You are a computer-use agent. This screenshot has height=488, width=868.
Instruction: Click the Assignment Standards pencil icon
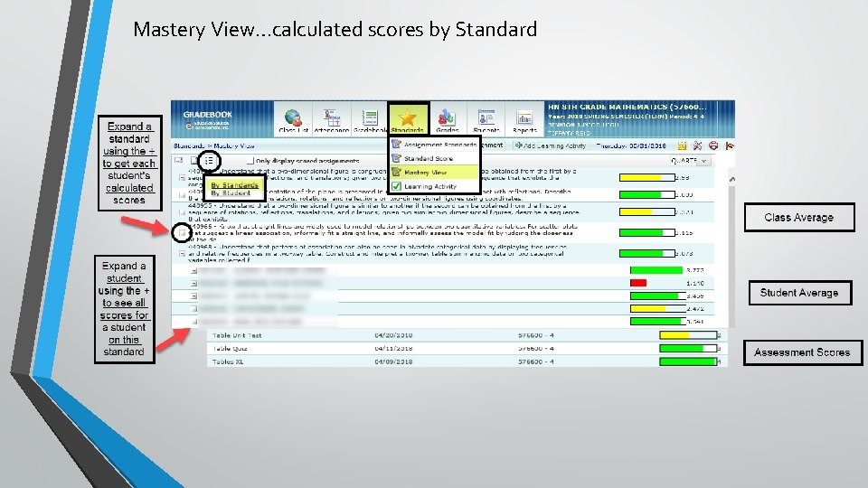pyautogui.click(x=396, y=145)
